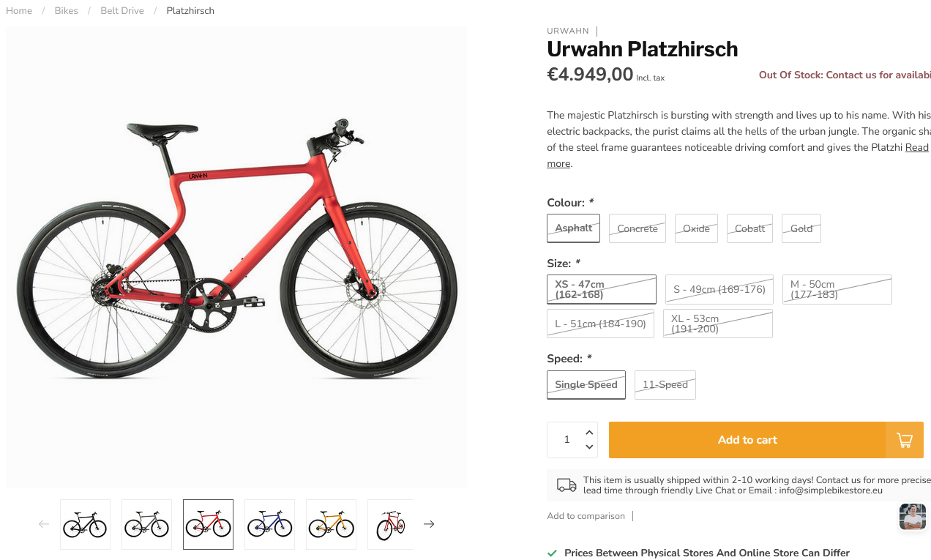Select the Asphalt colour option
This screenshot has height=560, width=931.
tap(573, 228)
